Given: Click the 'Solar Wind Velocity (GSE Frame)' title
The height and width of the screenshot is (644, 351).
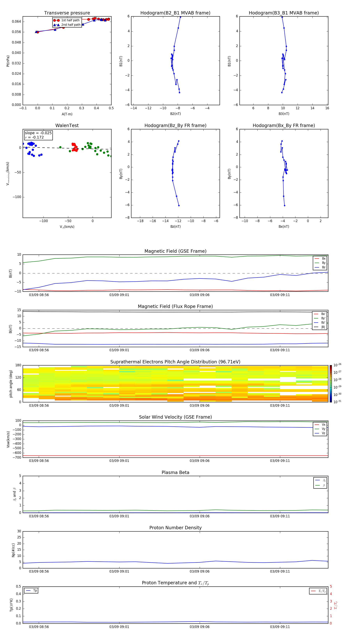Looking at the screenshot, I should (x=175, y=417).
